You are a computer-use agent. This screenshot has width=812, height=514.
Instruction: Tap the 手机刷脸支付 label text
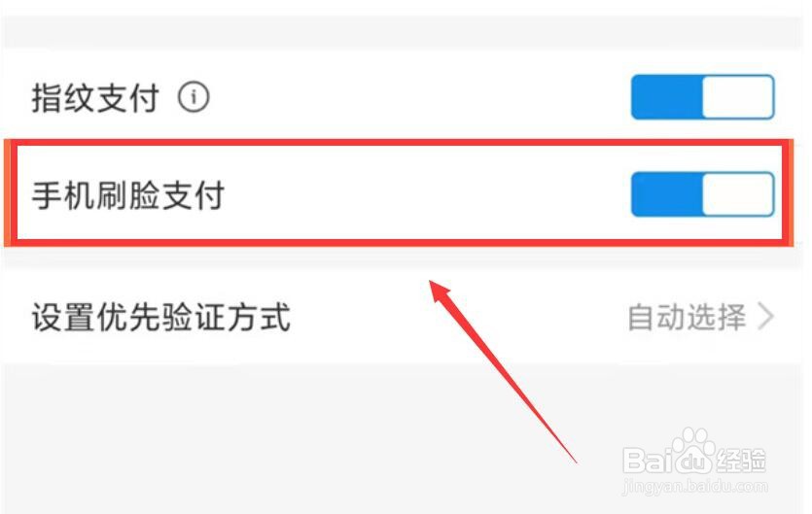pyautogui.click(x=128, y=195)
